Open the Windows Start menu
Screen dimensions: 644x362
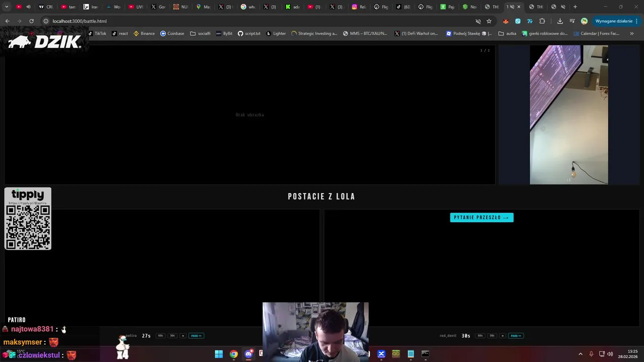pyautogui.click(x=219, y=354)
